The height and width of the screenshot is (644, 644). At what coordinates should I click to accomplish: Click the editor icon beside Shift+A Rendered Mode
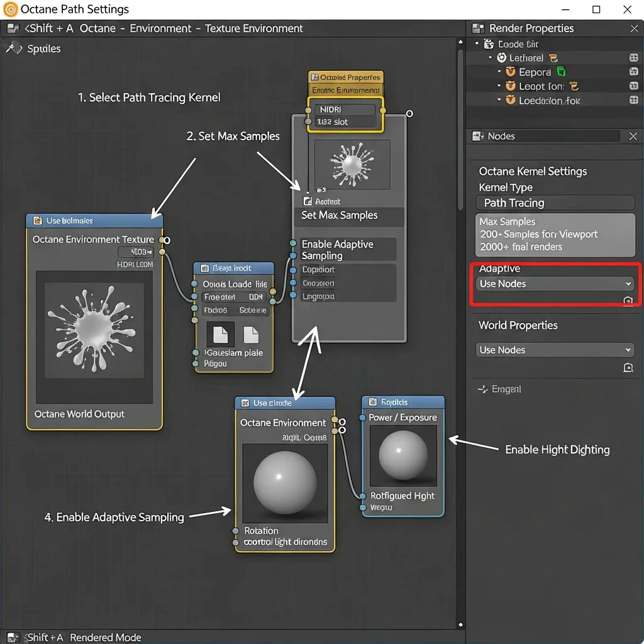click(x=13, y=637)
